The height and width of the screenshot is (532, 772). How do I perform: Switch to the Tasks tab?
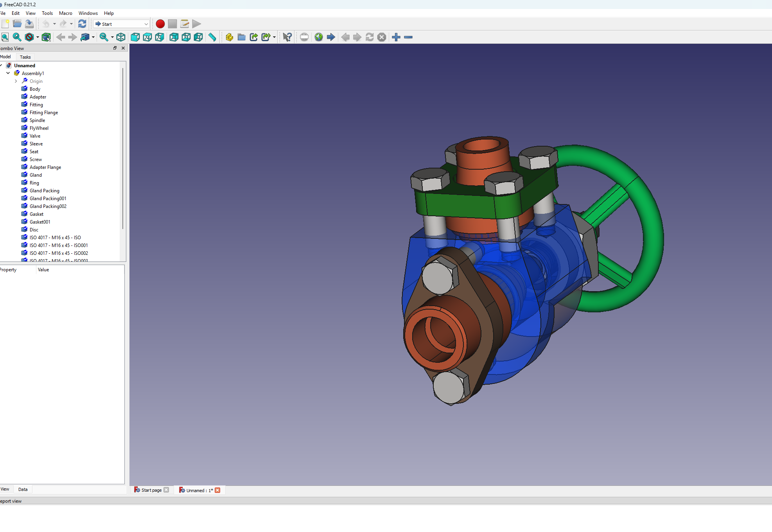25,57
